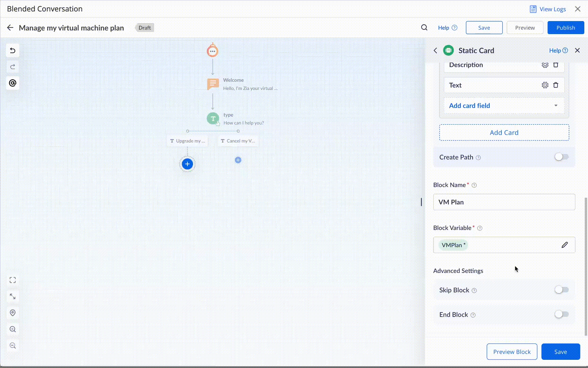Close the Static Card panel
The height and width of the screenshot is (368, 588).
[577, 50]
